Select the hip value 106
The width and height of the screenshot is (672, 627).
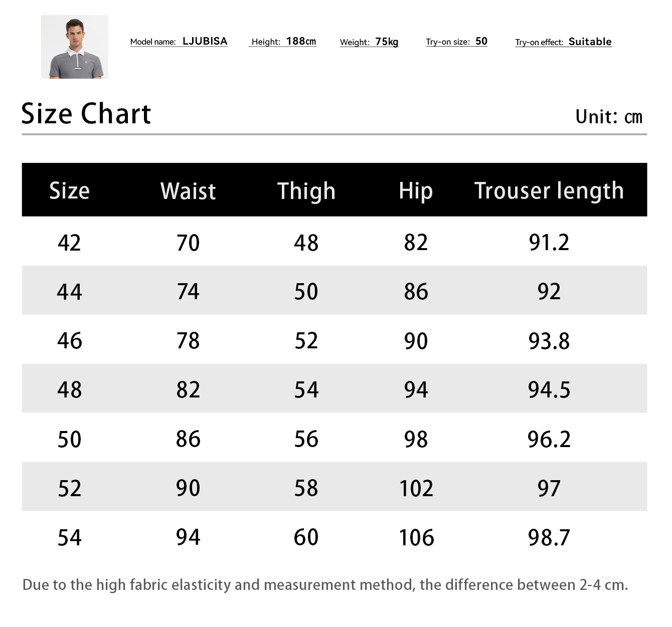416,538
